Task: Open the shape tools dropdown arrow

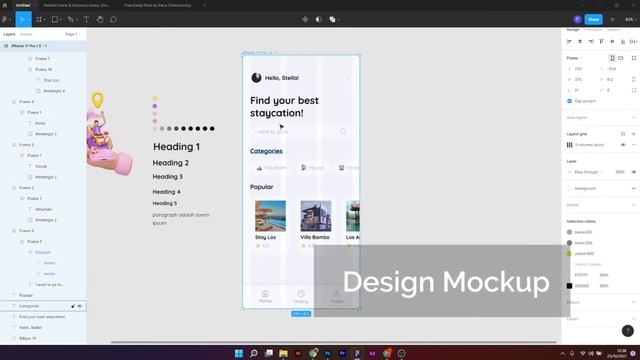Action: point(60,20)
